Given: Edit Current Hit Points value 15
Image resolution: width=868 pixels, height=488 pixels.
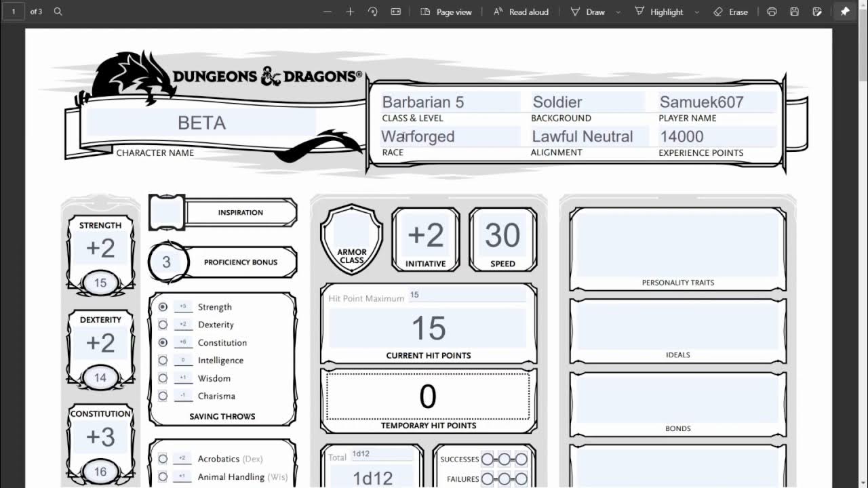Looking at the screenshot, I should (x=428, y=329).
